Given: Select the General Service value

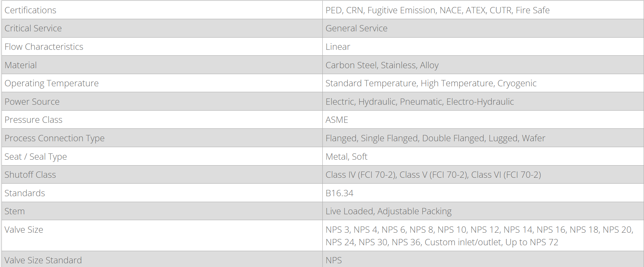Looking at the screenshot, I should tap(356, 28).
